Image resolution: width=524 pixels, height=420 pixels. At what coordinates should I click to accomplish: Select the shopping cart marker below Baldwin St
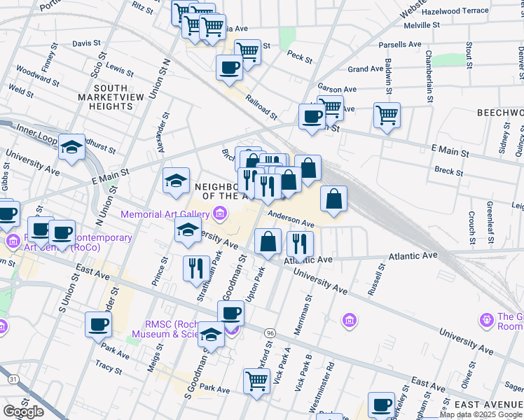[x=387, y=115]
